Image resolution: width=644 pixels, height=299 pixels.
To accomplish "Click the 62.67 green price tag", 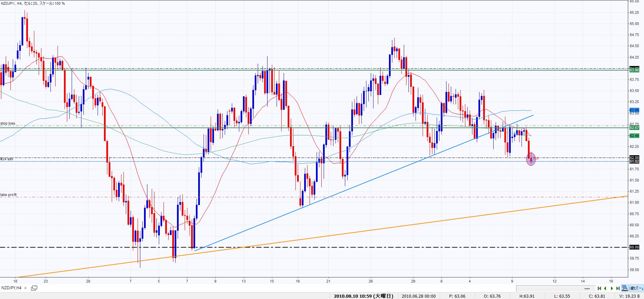I will pos(634,128).
